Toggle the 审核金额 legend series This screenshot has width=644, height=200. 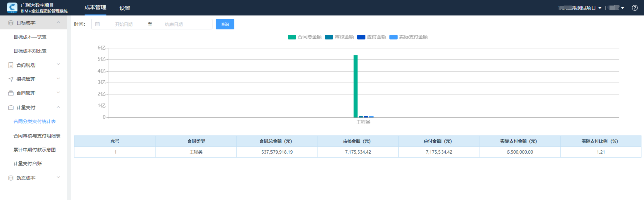click(339, 37)
